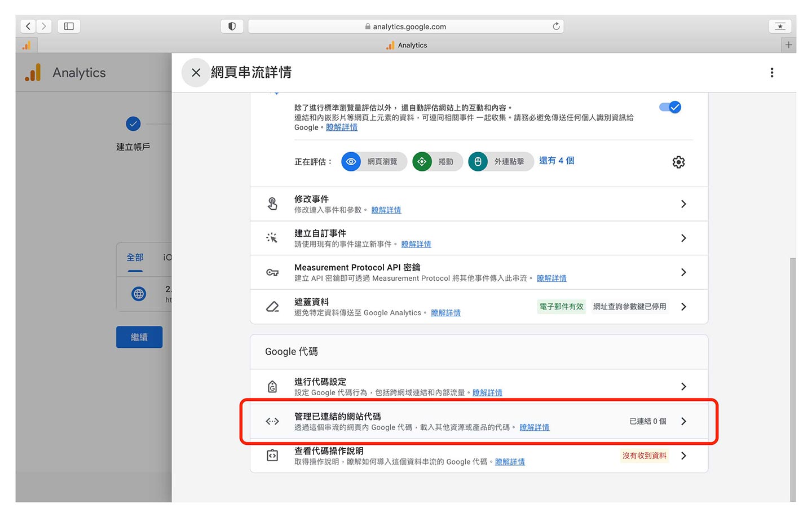The width and height of the screenshot is (812, 517).
Task: Click the blue 繼續 button
Action: [139, 337]
